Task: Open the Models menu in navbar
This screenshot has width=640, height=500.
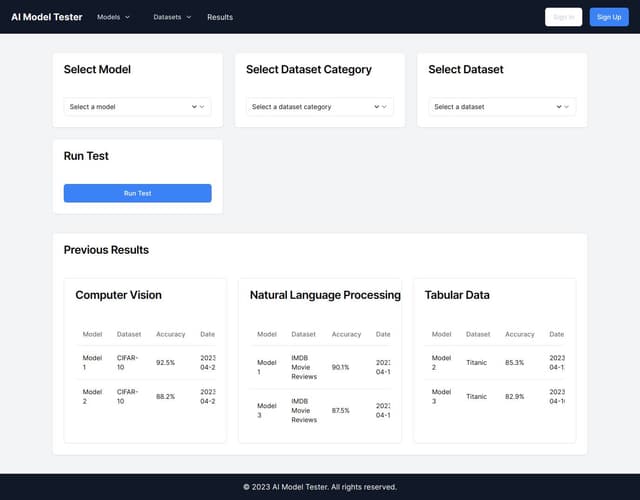Action: coord(113,17)
